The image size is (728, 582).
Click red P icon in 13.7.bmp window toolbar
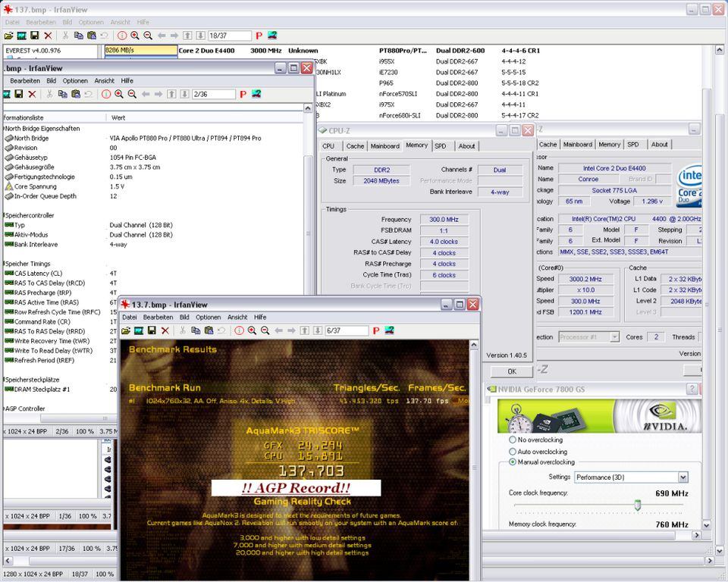[x=376, y=330]
